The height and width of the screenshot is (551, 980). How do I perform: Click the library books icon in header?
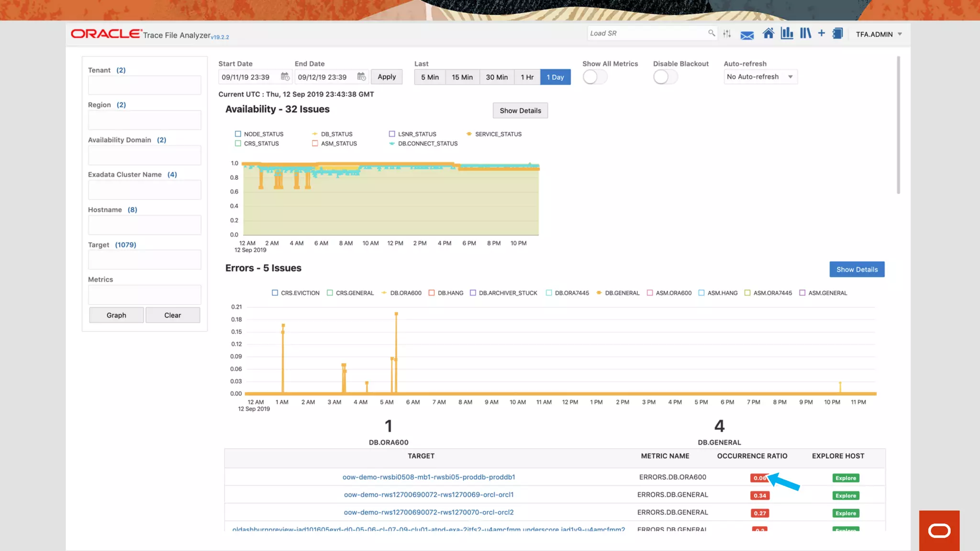pyautogui.click(x=805, y=33)
